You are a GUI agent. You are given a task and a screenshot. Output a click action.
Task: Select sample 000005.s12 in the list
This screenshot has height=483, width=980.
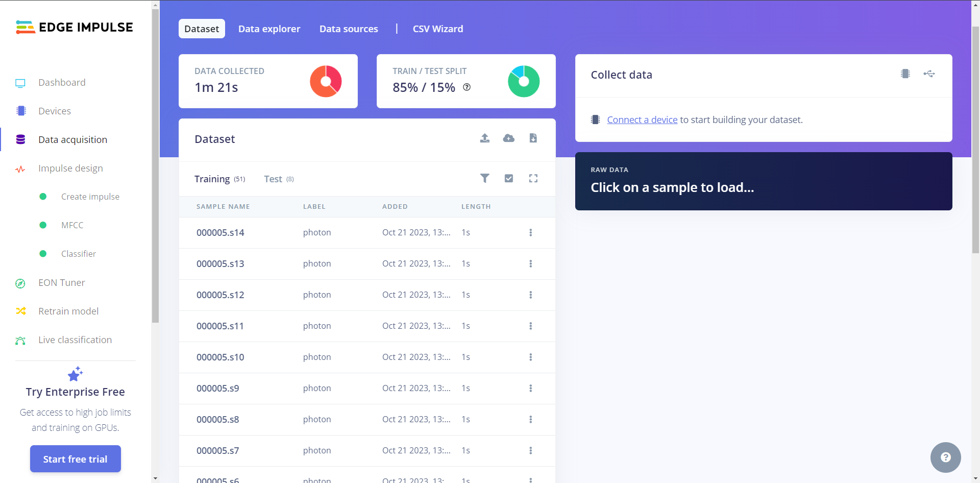pyautogui.click(x=220, y=295)
